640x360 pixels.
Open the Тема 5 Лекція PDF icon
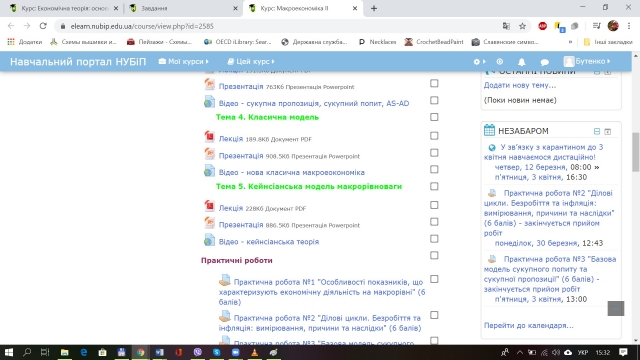coord(209,206)
